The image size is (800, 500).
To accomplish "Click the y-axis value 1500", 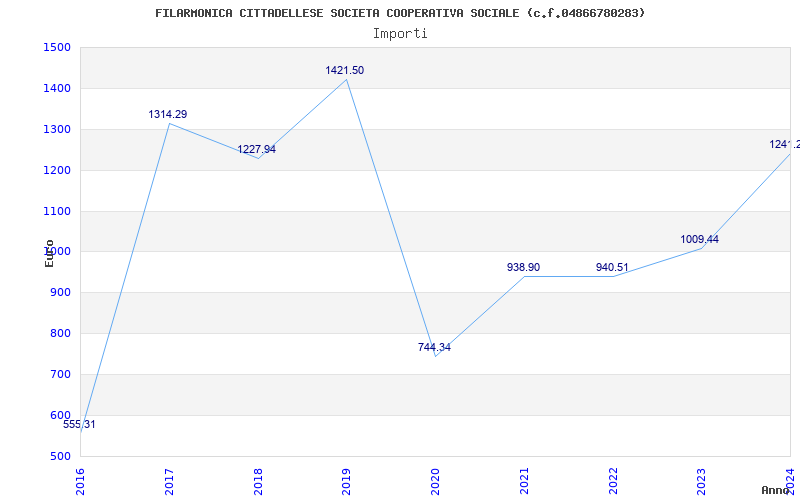I will [x=57, y=47].
